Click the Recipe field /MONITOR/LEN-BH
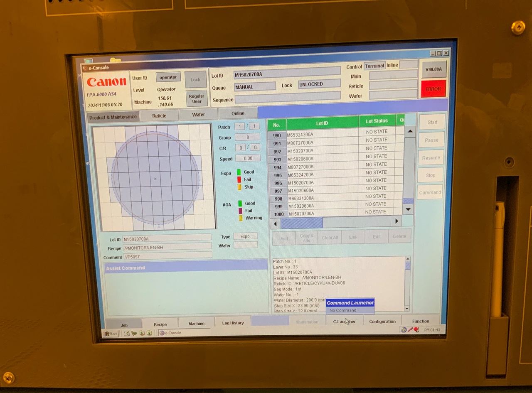Image resolution: width=532 pixels, height=393 pixels. tap(167, 247)
